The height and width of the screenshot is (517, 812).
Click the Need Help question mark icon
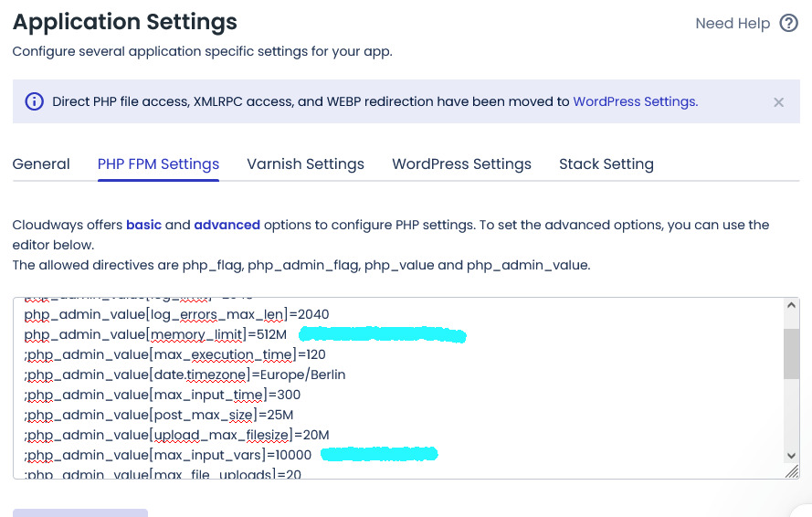(x=788, y=24)
